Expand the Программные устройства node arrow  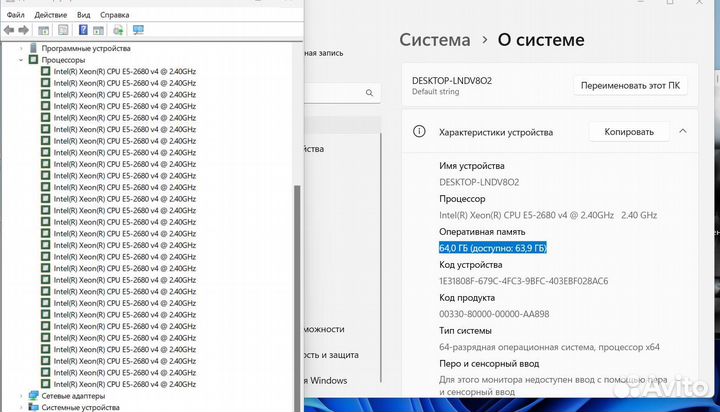click(x=21, y=48)
